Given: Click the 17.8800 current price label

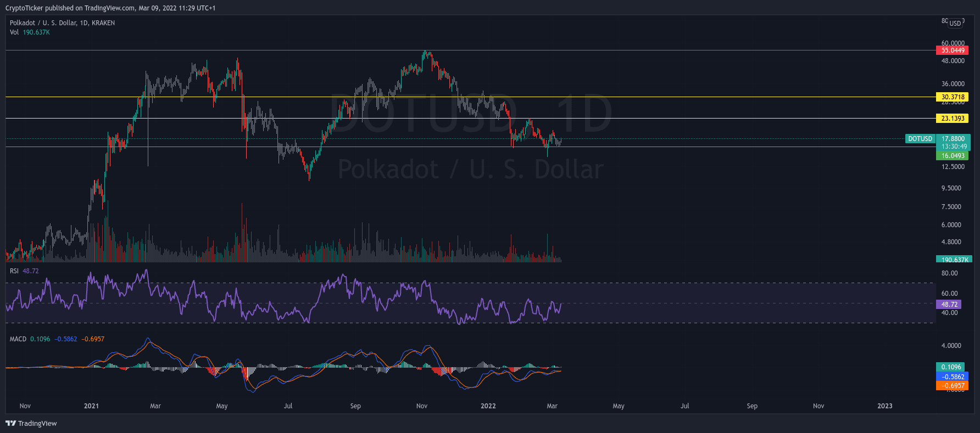Looking at the screenshot, I should point(953,139).
